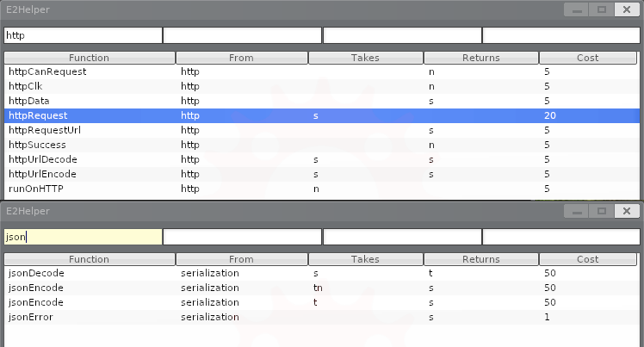The width and height of the screenshot is (644, 347).
Task: Click From header in bottom window
Action: click(x=241, y=259)
